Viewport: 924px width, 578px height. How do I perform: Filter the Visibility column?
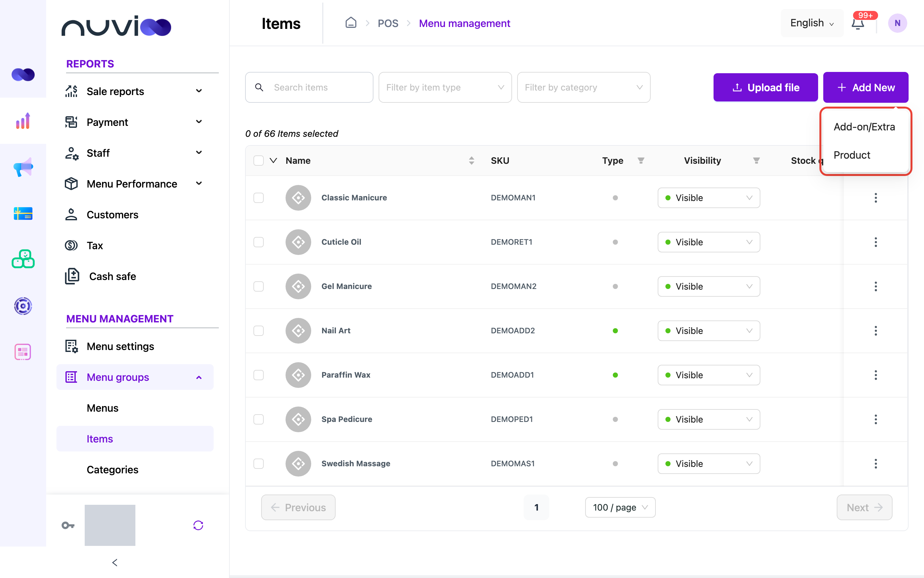(757, 161)
